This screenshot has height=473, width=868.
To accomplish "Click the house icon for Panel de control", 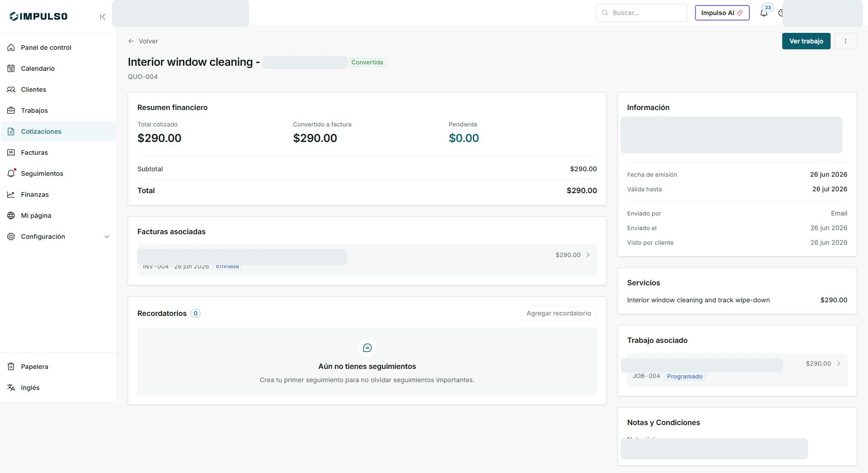I will (11, 47).
